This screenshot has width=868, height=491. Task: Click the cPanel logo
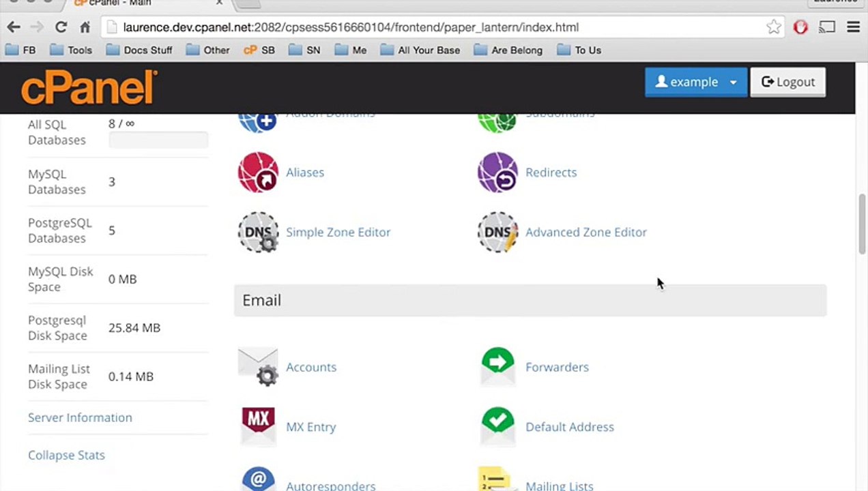tap(89, 87)
